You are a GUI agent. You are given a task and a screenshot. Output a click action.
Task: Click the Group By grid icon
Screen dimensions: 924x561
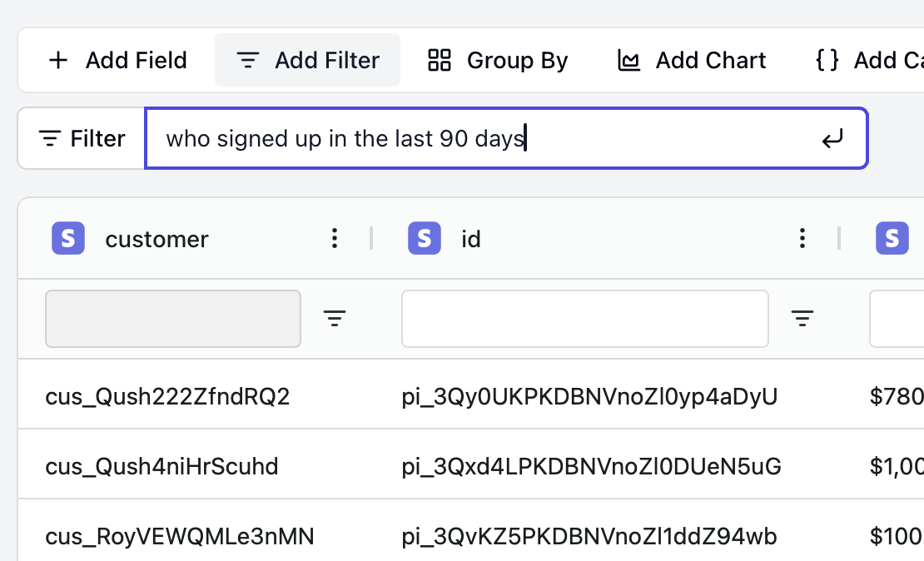click(439, 60)
